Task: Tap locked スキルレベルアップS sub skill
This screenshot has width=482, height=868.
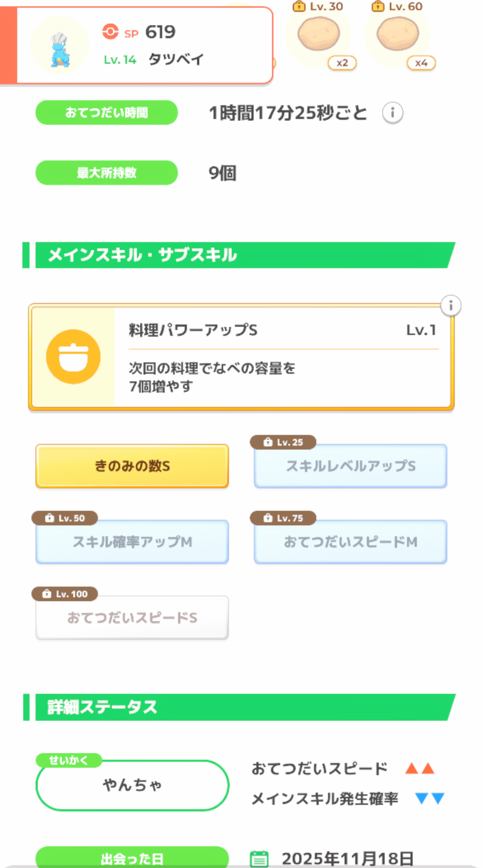Action: (x=350, y=466)
